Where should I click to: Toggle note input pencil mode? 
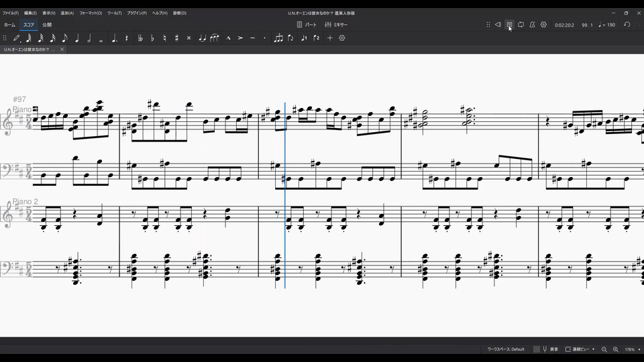point(16,38)
